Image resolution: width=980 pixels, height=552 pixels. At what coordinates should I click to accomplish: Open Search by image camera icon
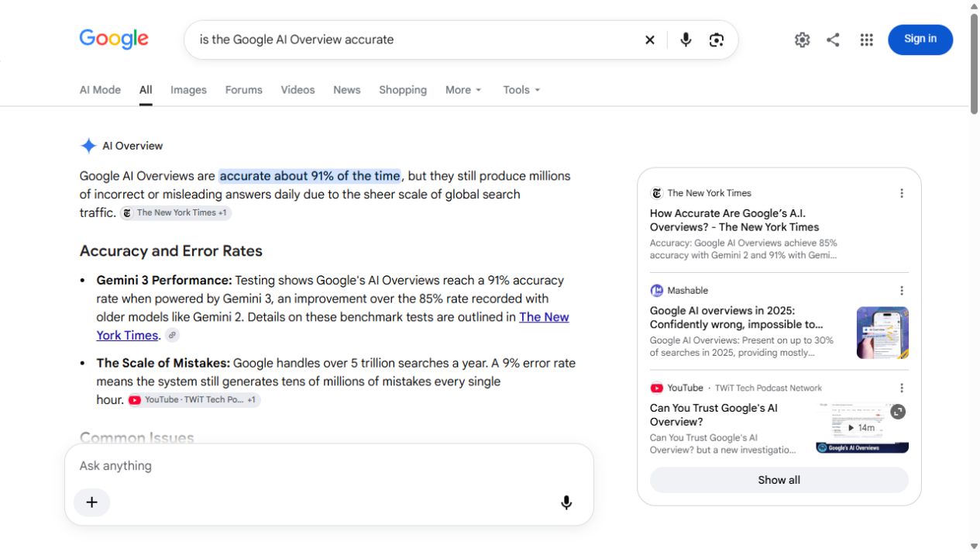click(717, 40)
